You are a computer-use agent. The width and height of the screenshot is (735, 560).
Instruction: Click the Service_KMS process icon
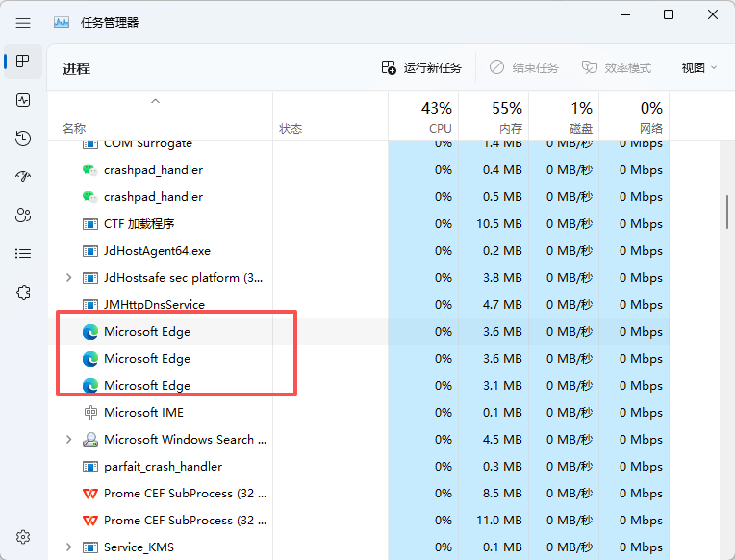(x=90, y=547)
